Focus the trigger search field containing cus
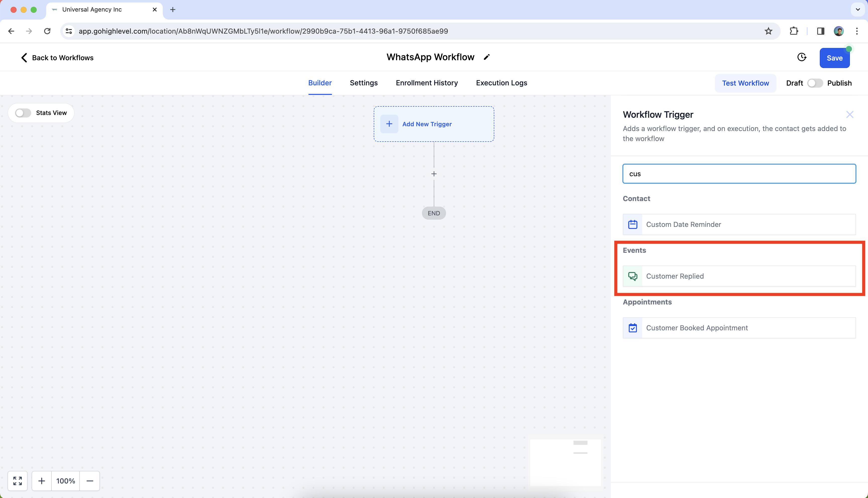The width and height of the screenshot is (868, 498). (x=739, y=174)
